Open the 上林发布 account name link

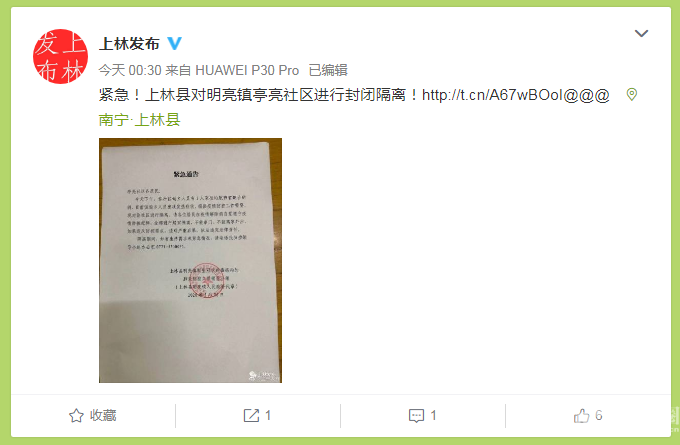click(129, 43)
